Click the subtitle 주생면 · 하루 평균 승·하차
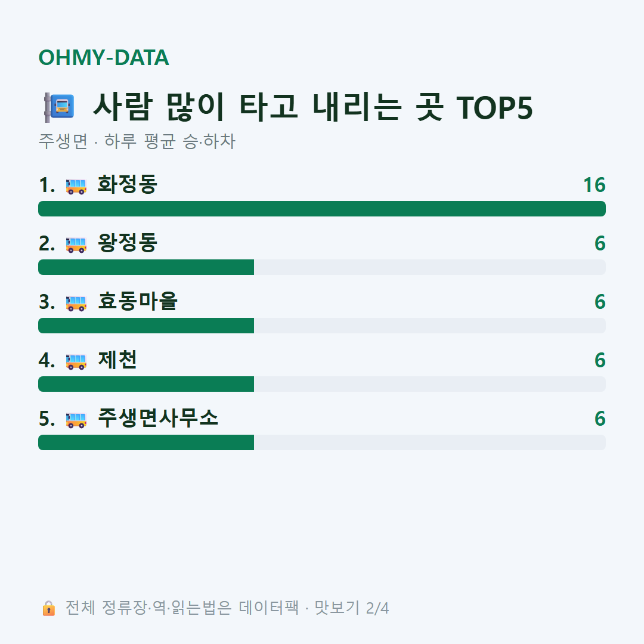The height and width of the screenshot is (644, 644). coord(137,141)
